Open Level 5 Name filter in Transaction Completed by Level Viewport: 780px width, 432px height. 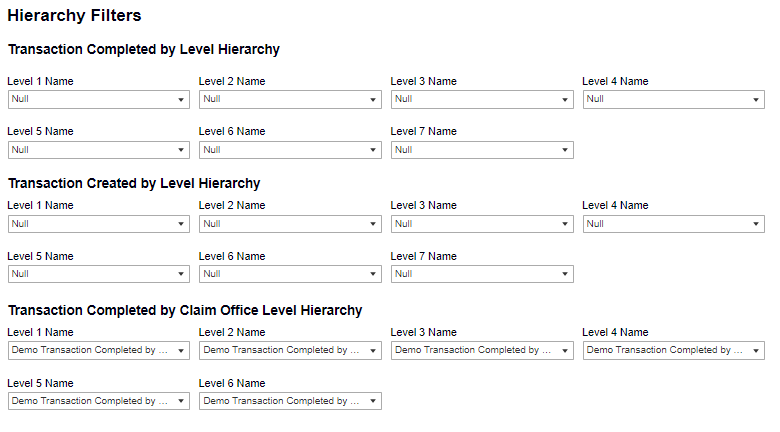tap(98, 150)
